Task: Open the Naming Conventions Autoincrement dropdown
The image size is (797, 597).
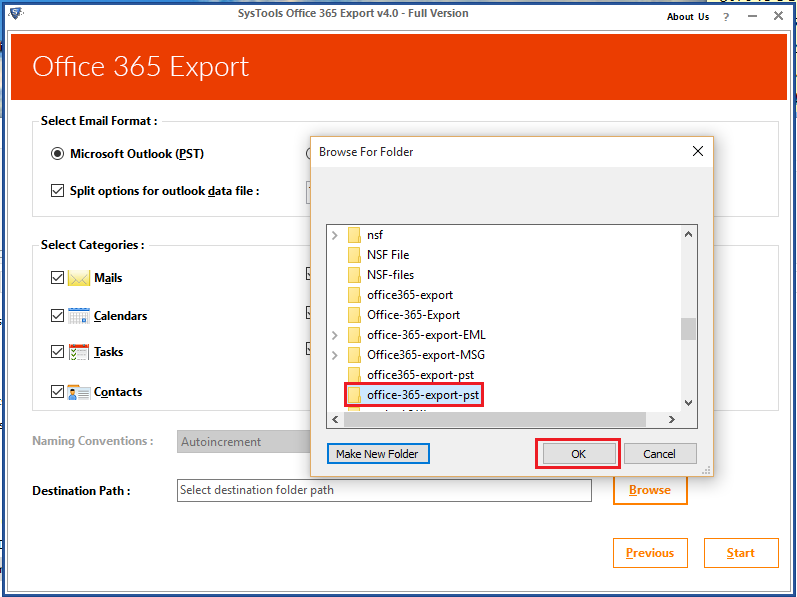Action: 243,442
